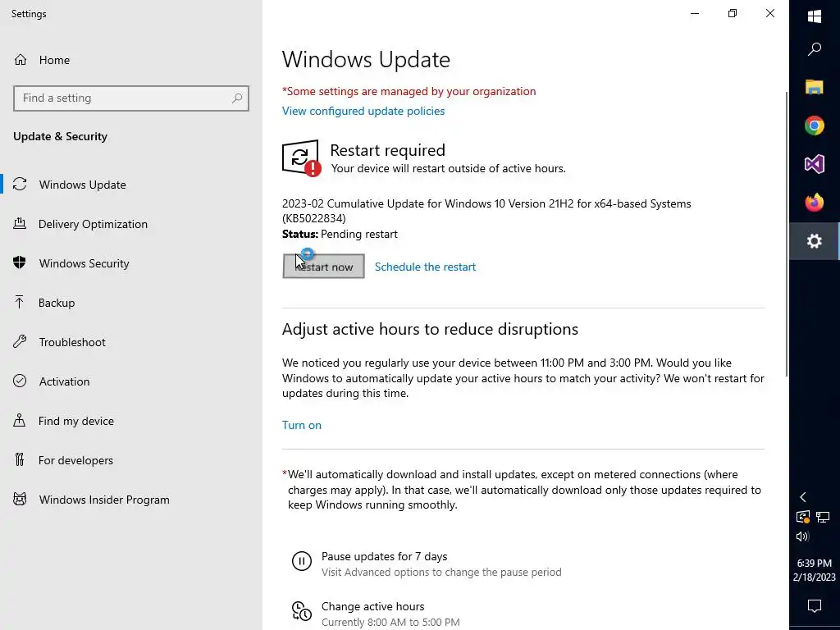Open Change active hours option

(x=373, y=606)
